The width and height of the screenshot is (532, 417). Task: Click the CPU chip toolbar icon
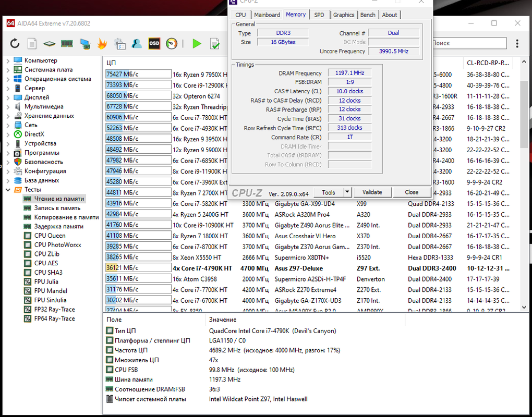pyautogui.click(x=50, y=44)
